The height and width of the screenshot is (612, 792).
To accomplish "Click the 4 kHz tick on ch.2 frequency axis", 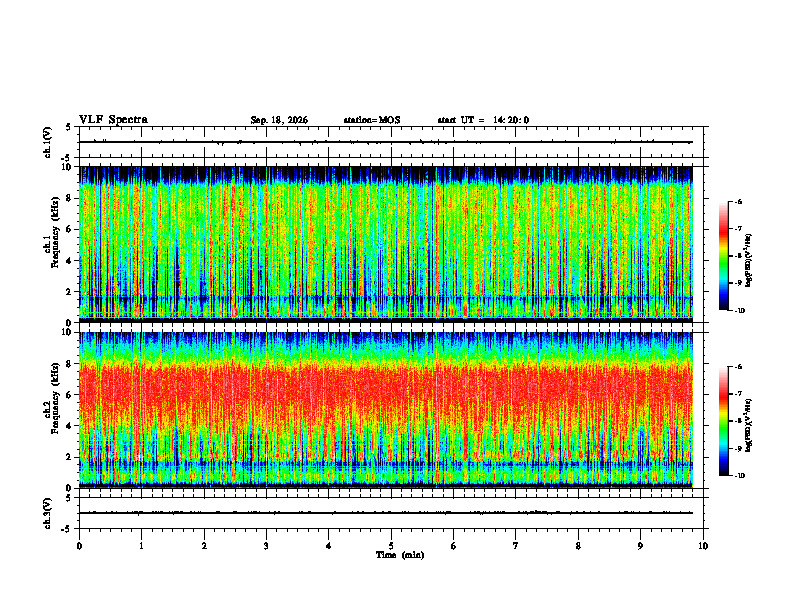I will pos(70,426).
